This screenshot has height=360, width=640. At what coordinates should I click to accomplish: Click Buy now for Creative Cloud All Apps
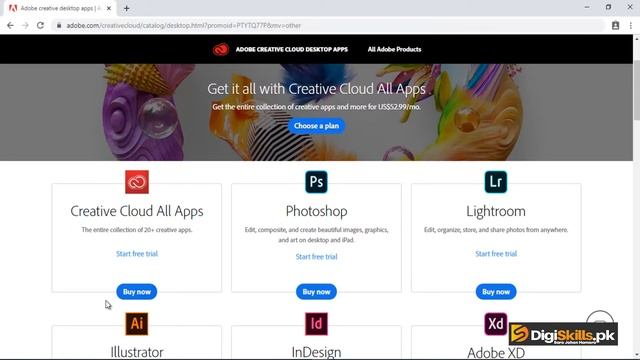tap(137, 291)
